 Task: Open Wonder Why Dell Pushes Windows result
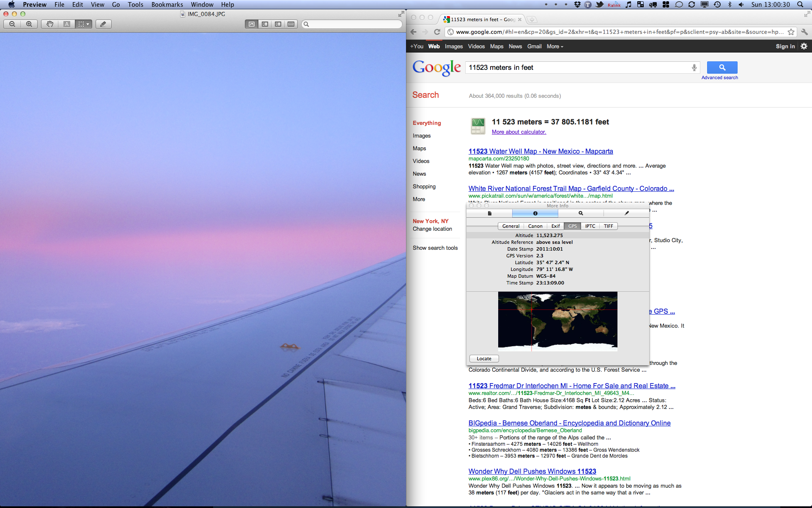click(532, 471)
